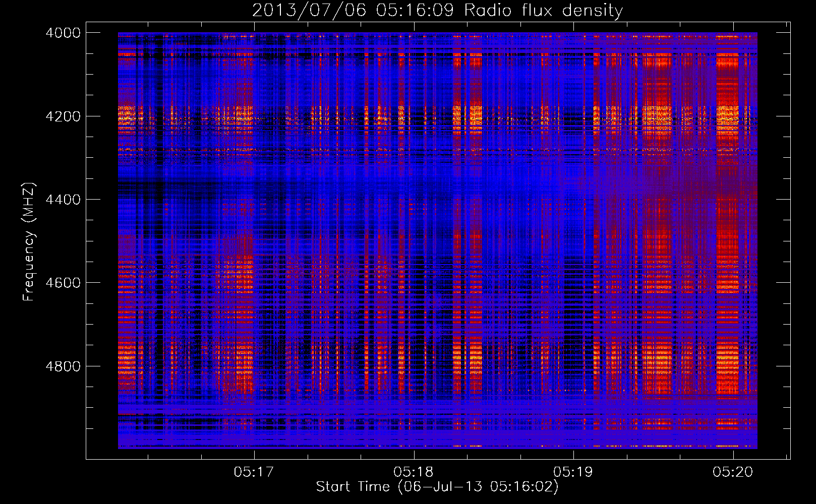Click the 4600 frequency tick label
This screenshot has height=504, width=816.
click(63, 283)
